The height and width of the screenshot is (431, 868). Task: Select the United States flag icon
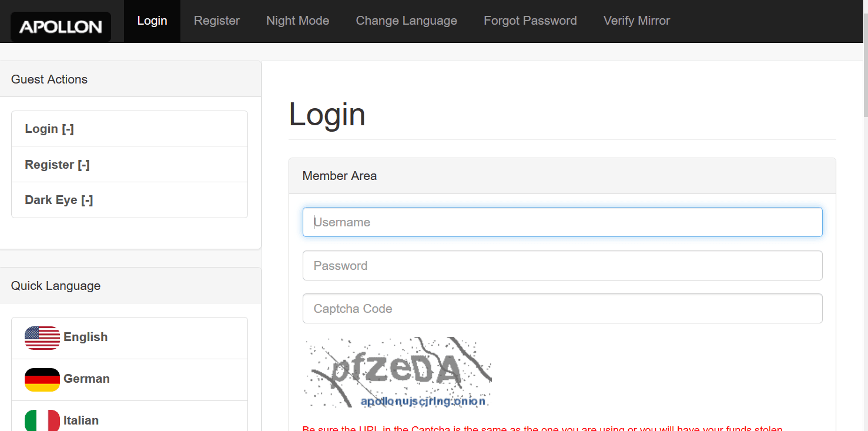pyautogui.click(x=42, y=338)
